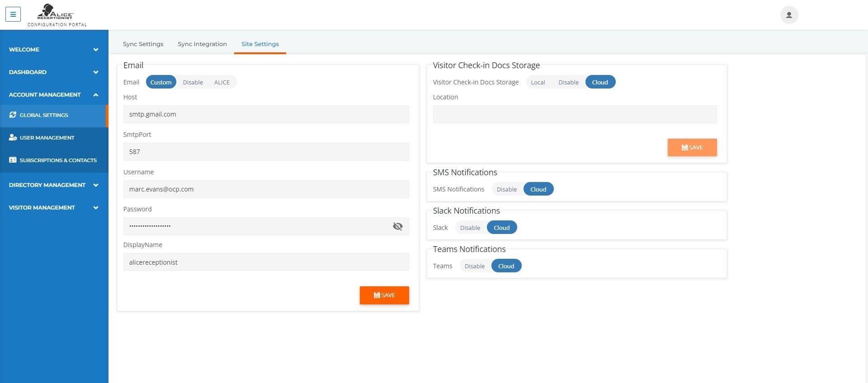Set Slack notifications to Cloud
This screenshot has width=868, height=383.
pos(501,228)
